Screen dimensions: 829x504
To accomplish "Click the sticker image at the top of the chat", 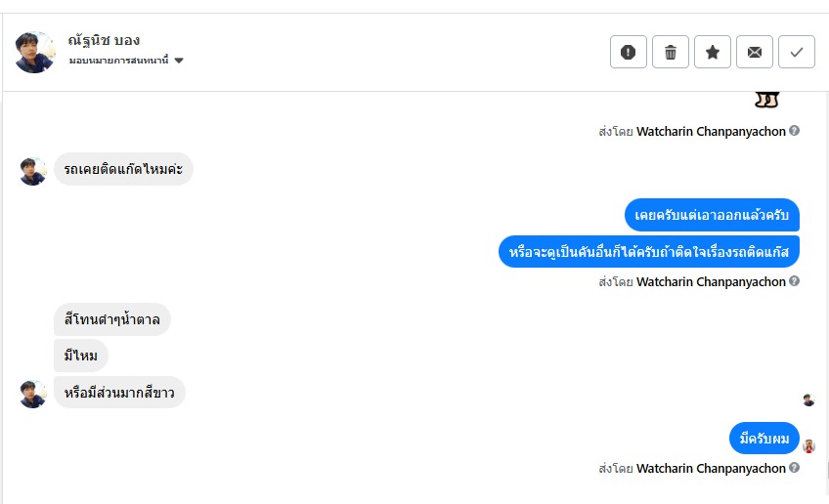I will click(767, 99).
